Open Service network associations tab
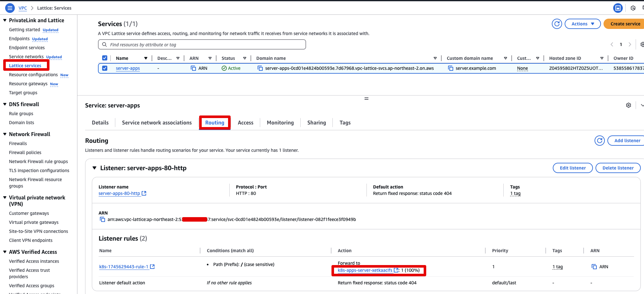 point(157,123)
